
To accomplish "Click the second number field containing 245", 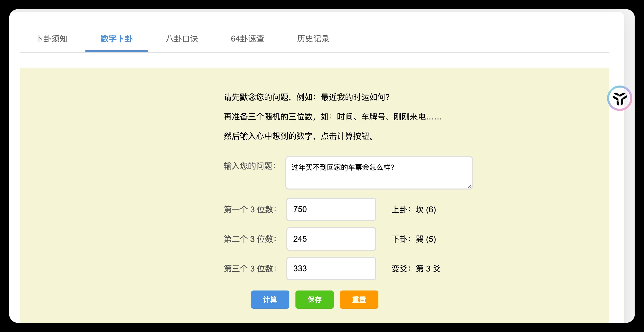I will point(331,239).
